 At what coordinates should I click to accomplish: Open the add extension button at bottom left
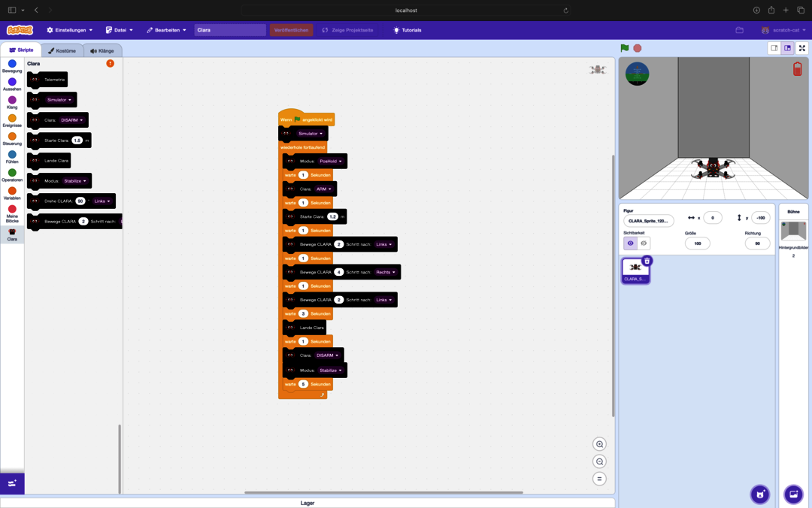(12, 483)
